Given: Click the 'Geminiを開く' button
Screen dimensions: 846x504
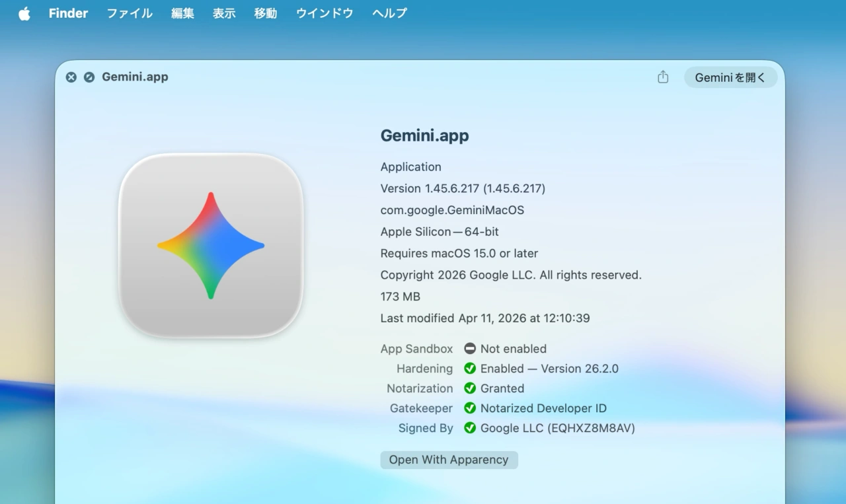Looking at the screenshot, I should (730, 77).
